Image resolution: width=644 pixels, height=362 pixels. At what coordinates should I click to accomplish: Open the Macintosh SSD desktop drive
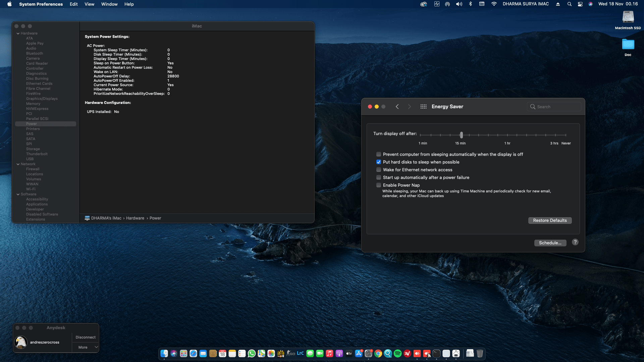(x=628, y=17)
